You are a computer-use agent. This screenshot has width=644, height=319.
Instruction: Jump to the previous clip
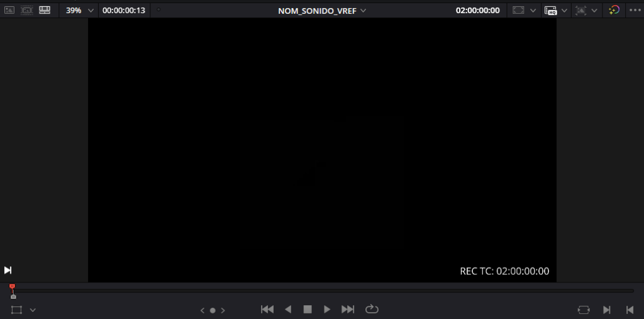tap(267, 309)
